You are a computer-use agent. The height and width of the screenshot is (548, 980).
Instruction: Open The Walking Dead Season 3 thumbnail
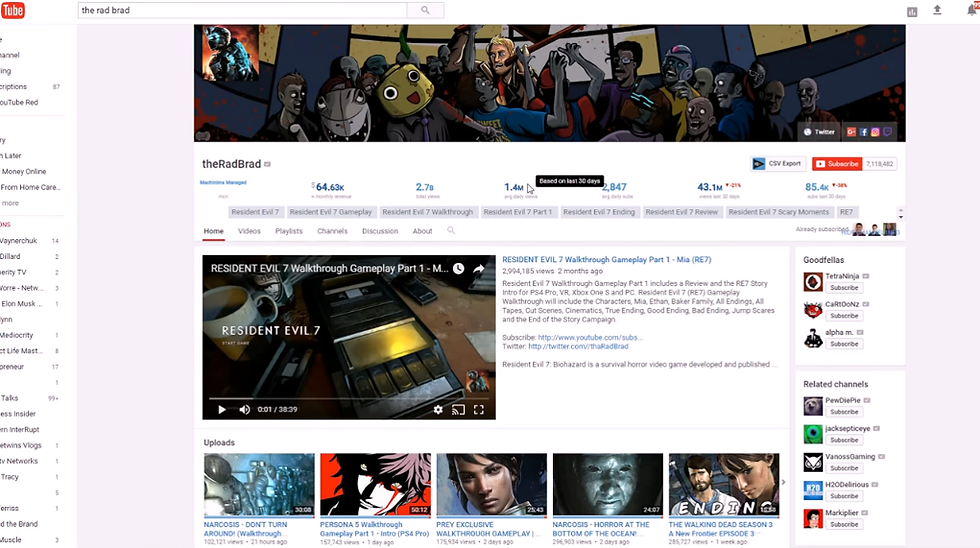coord(724,485)
